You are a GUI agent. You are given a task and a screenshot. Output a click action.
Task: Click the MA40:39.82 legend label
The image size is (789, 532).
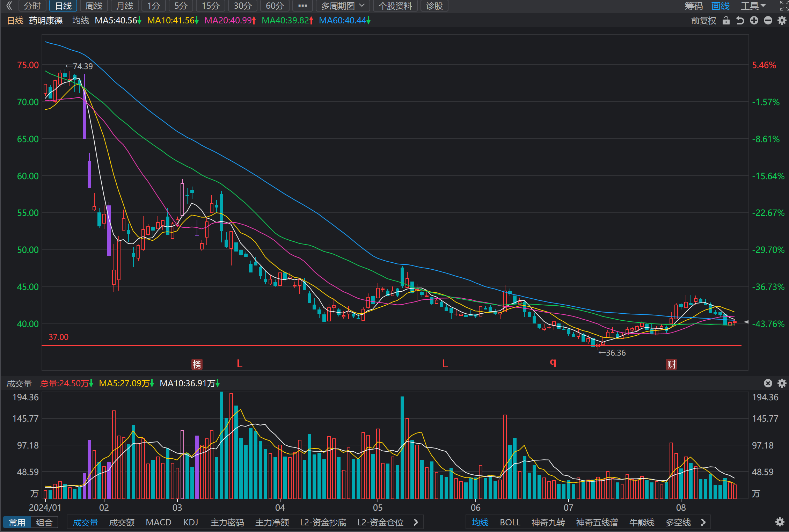[x=287, y=21]
